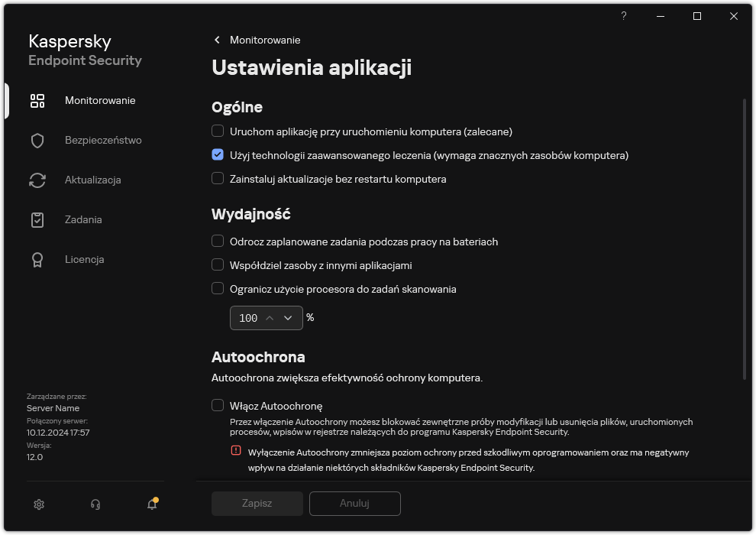
Task: Click the headset support icon
Action: tap(94, 504)
